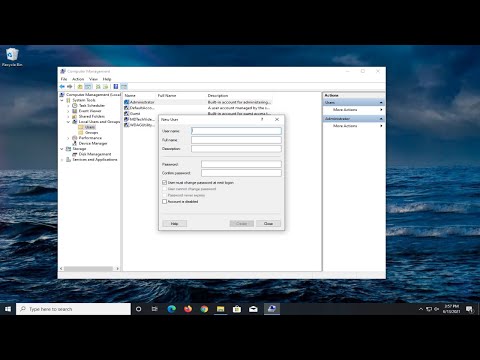Select the Event Viewer tree icon
Image resolution: width=480 pixels, height=360 pixels.
(75, 111)
